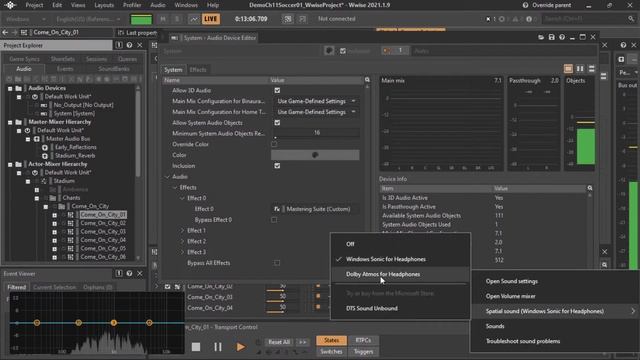
Task: Adjust Come_On_City_03 weight slider
Action: click(x=276, y=301)
